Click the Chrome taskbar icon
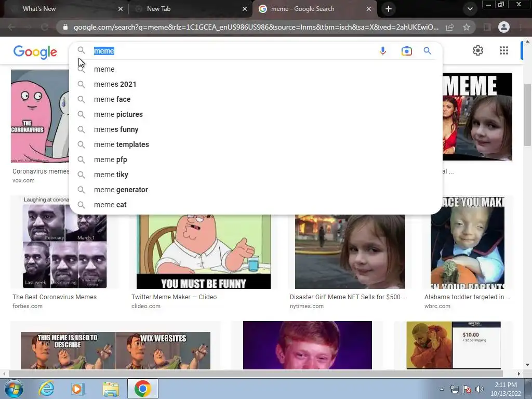Screen dimensions: 532x399 pos(142,389)
